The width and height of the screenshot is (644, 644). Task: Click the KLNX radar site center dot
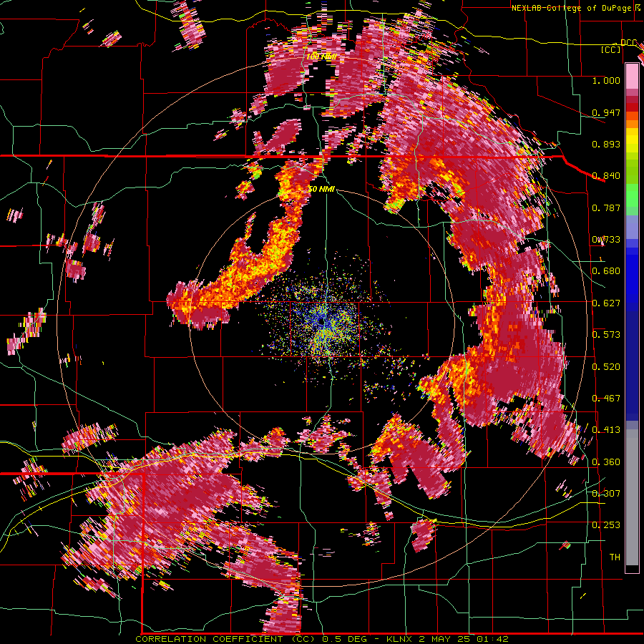coord(321,323)
